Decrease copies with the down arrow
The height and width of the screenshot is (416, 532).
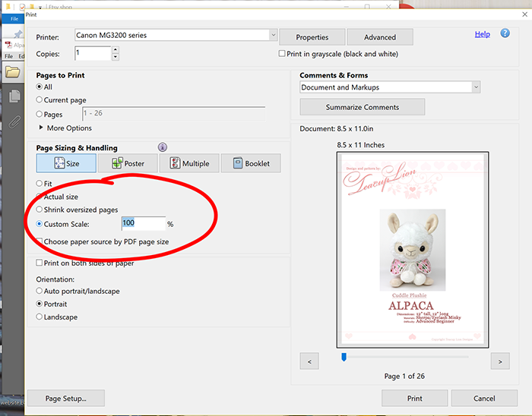click(x=116, y=57)
